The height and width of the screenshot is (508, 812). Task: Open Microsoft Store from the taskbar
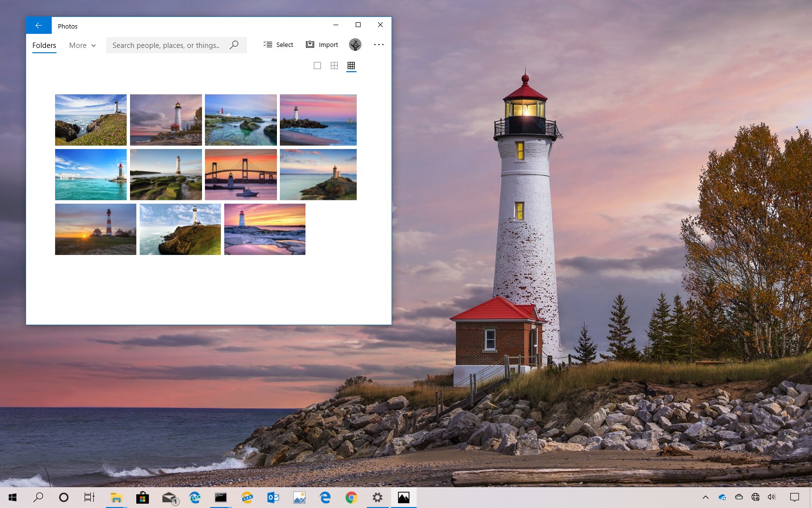point(143,497)
